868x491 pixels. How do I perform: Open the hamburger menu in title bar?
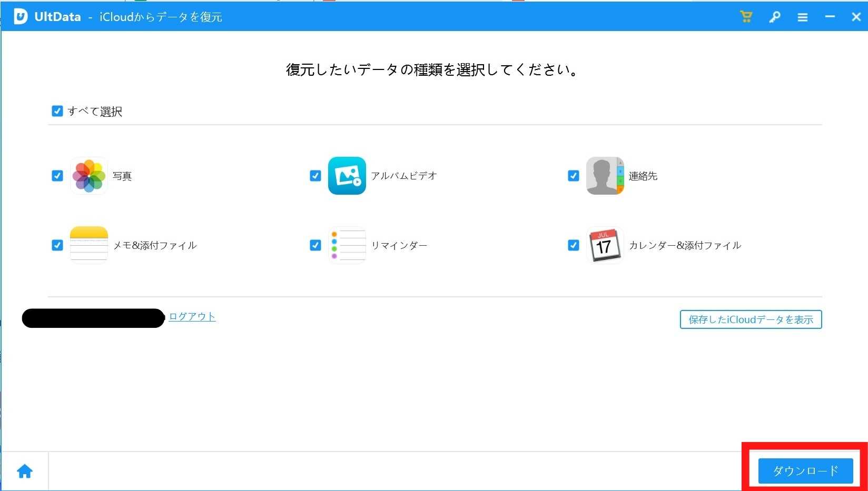pyautogui.click(x=802, y=17)
